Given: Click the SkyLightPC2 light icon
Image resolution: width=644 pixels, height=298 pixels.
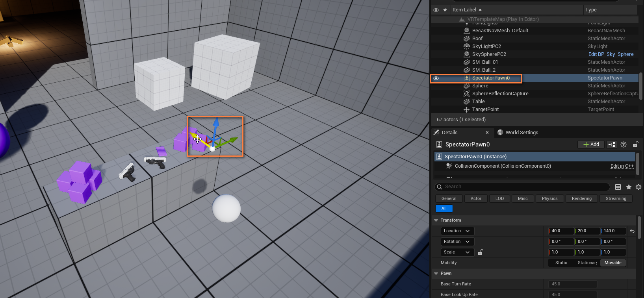Looking at the screenshot, I should [467, 46].
